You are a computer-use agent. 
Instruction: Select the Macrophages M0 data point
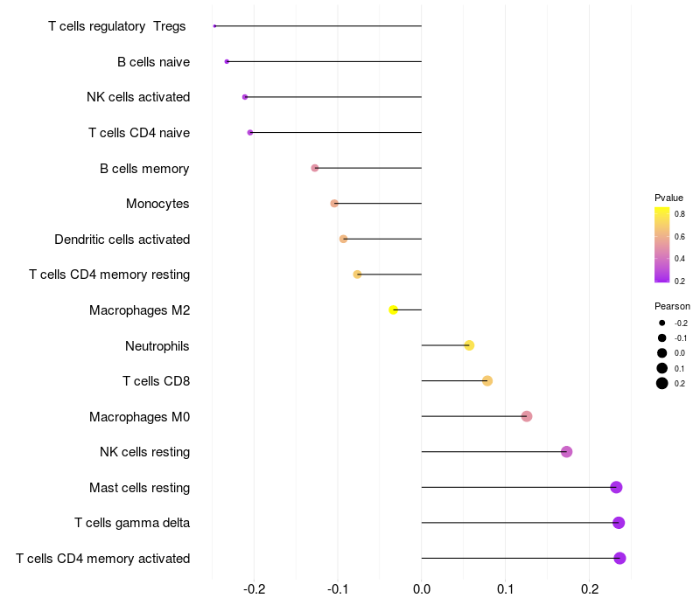[527, 416]
